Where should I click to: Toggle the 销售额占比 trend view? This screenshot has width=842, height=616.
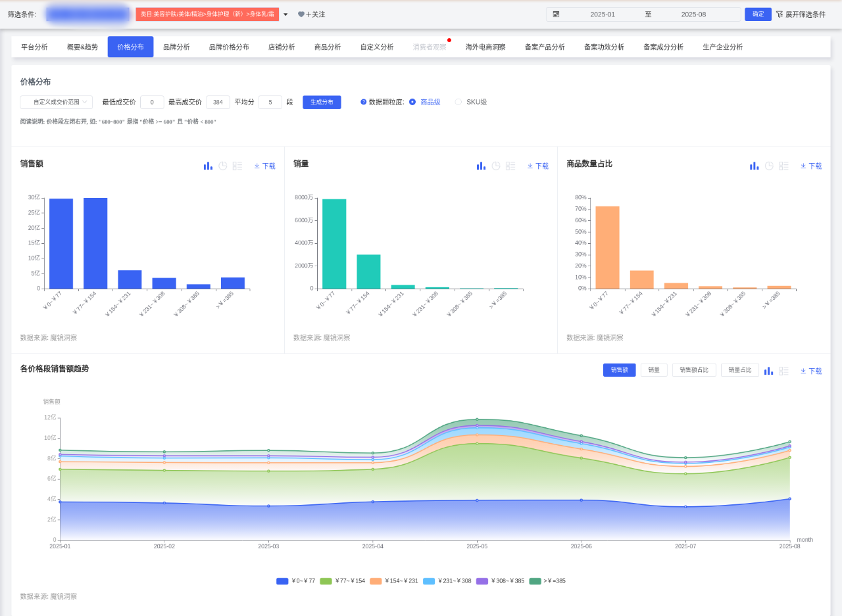(x=694, y=370)
